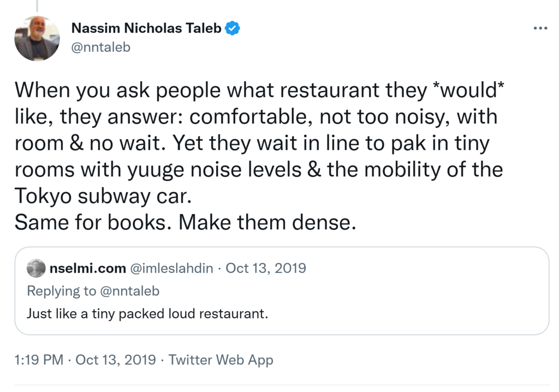Open the Twitter Web App source link
The width and height of the screenshot is (559, 392).
(221, 360)
